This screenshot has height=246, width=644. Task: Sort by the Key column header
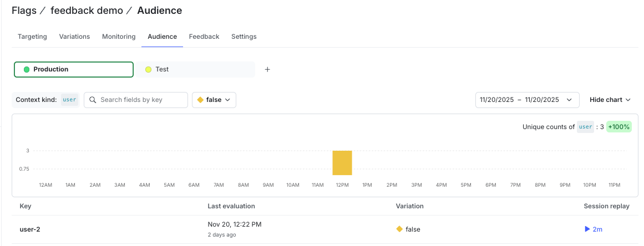[26, 206]
